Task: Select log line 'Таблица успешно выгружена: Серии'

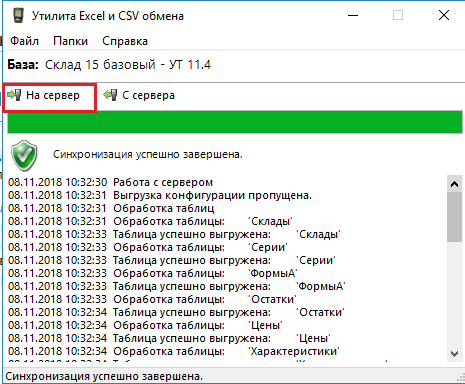Action: pos(172,260)
